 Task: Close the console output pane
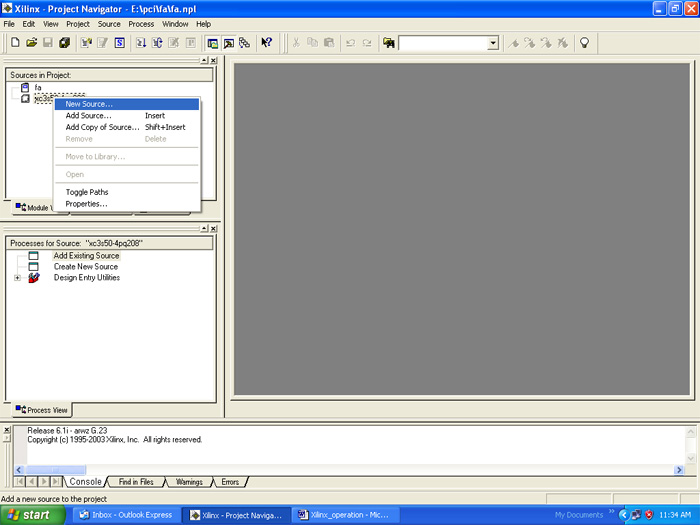click(7, 430)
